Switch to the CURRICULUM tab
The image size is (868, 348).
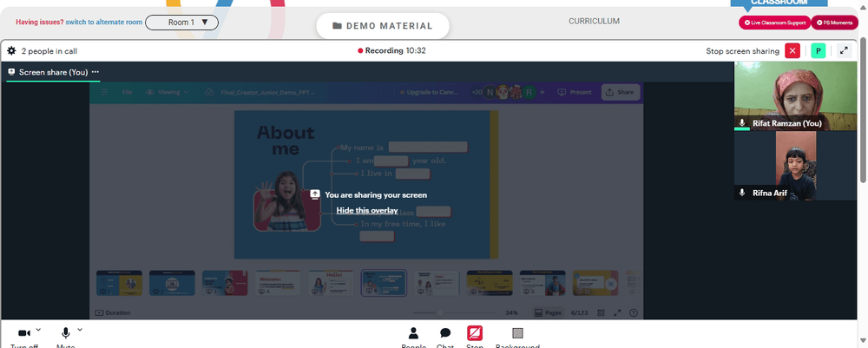point(594,22)
